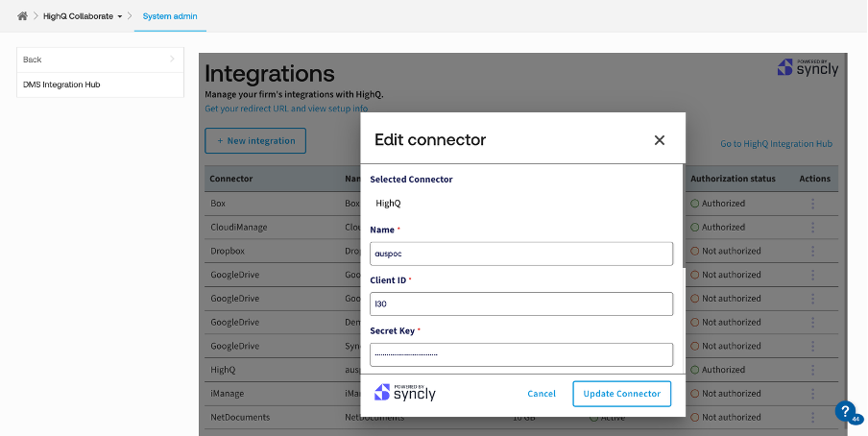Select the HighQ connector cell
Image resolution: width=868 pixels, height=436 pixels.
coord(223,370)
